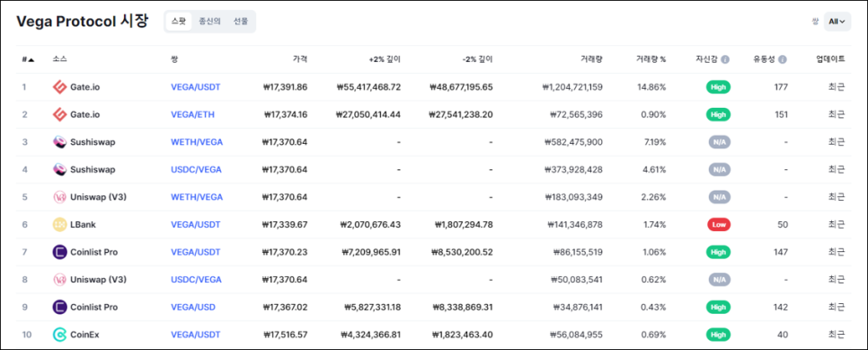Click the Sushiswap logo next to WETH/VEGA
Screen dimensions: 868x350
click(x=59, y=142)
